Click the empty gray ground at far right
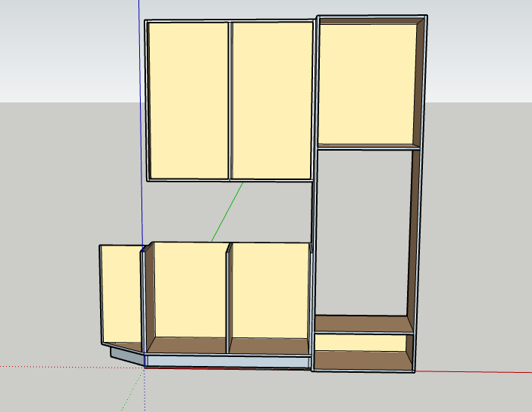 pos(482,226)
